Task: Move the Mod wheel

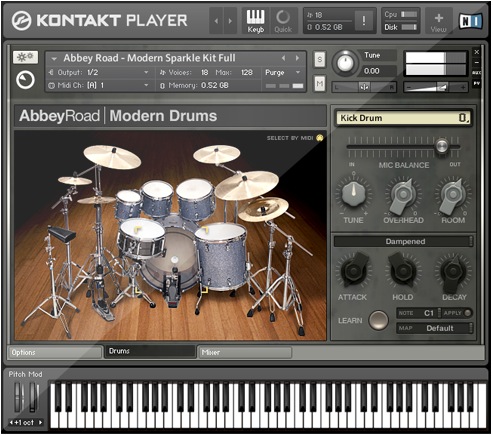Action: [33, 397]
